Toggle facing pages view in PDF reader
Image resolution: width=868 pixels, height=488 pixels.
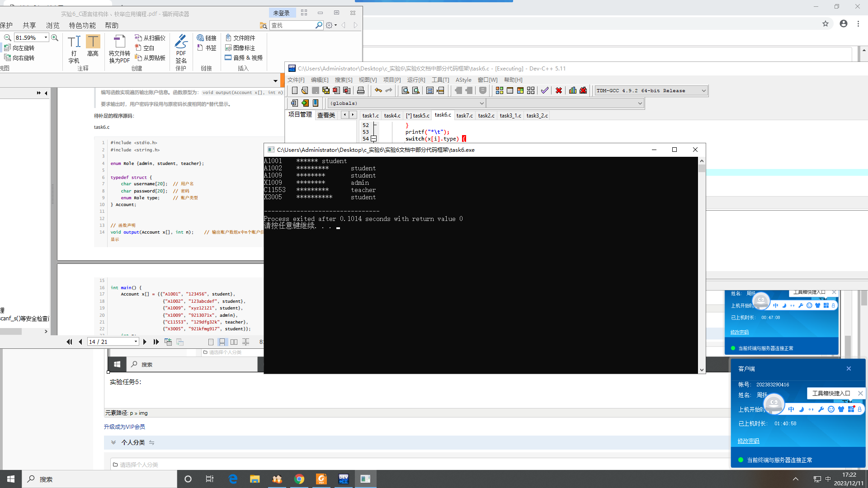click(x=234, y=342)
